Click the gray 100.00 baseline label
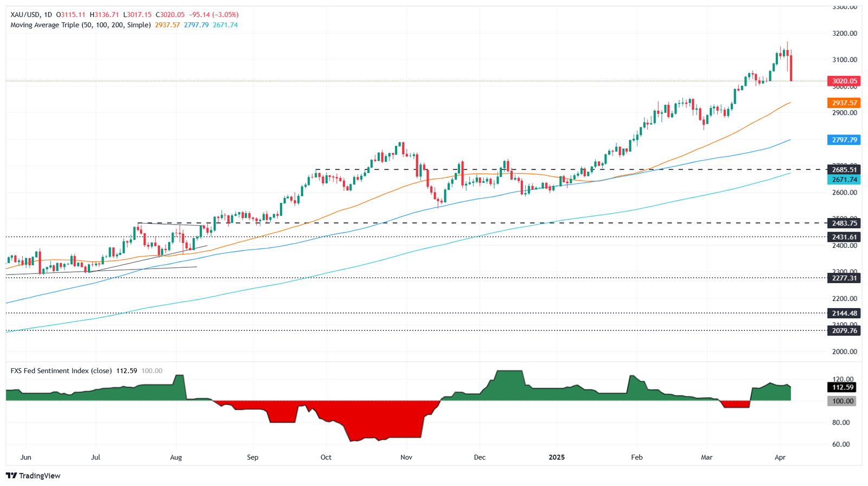Image resolution: width=868 pixels, height=486 pixels. (841, 401)
